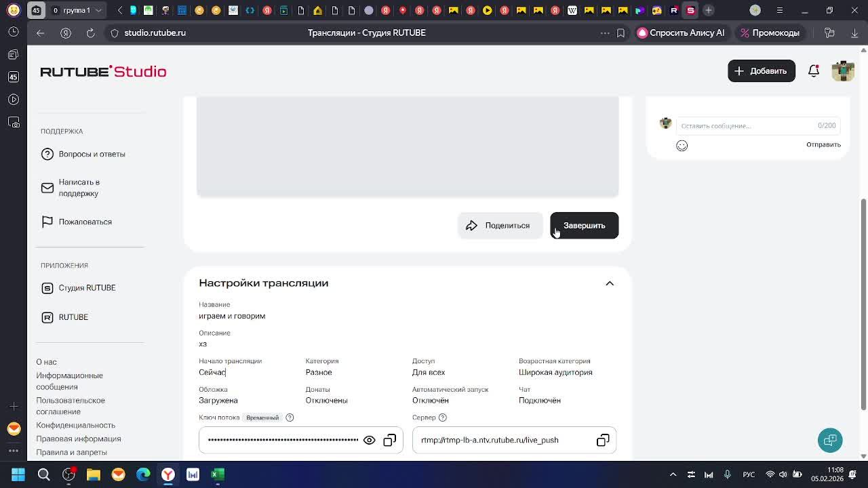Reload the current page
Image resolution: width=868 pixels, height=488 pixels.
[90, 33]
